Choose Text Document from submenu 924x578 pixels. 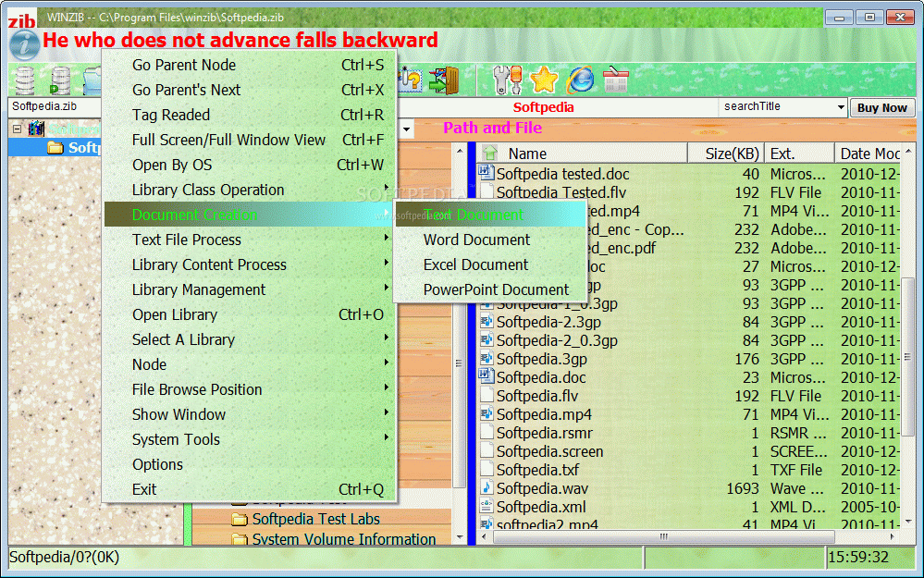(x=489, y=215)
